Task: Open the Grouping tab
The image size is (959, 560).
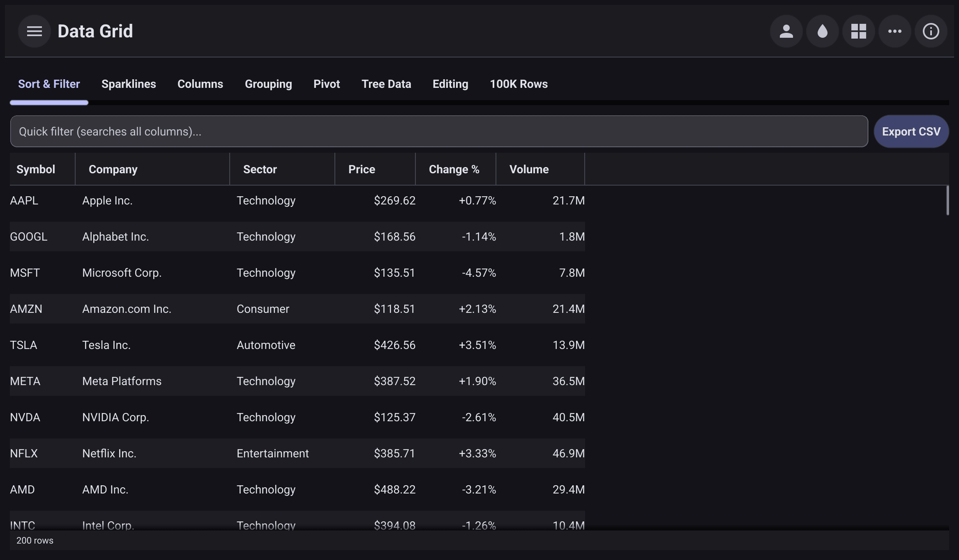Action: click(x=268, y=84)
